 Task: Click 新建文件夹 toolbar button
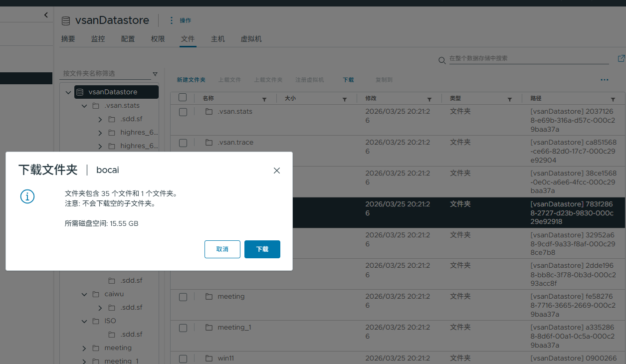(191, 80)
